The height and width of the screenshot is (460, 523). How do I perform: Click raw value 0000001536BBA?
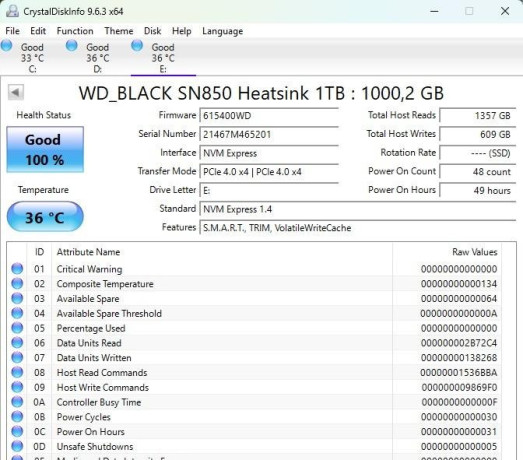[459, 372]
